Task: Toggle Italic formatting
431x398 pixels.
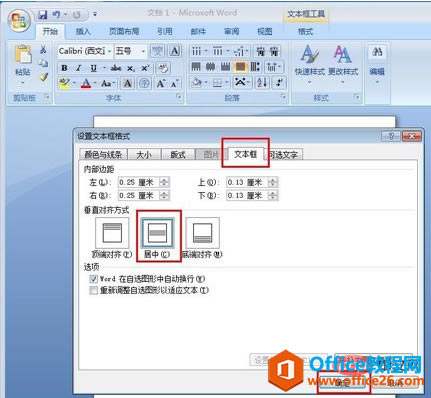Action: [x=78, y=68]
